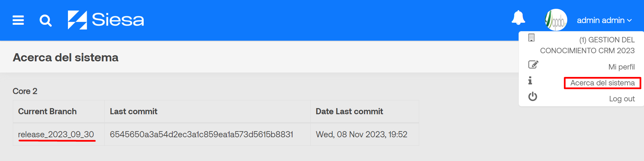
Task: Click the search magnifier icon
Action: point(46,21)
